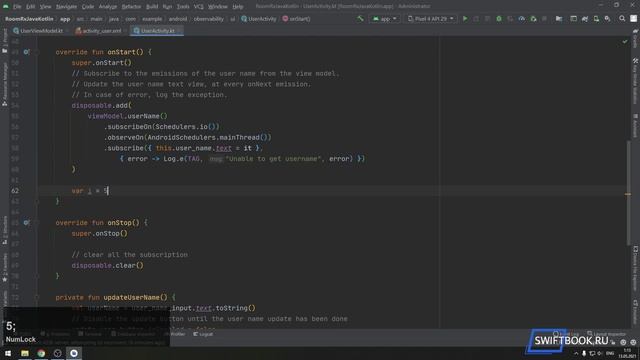Viewport: 640px width, 360px height.
Task: Open the Edit menu
Action: (31, 7)
